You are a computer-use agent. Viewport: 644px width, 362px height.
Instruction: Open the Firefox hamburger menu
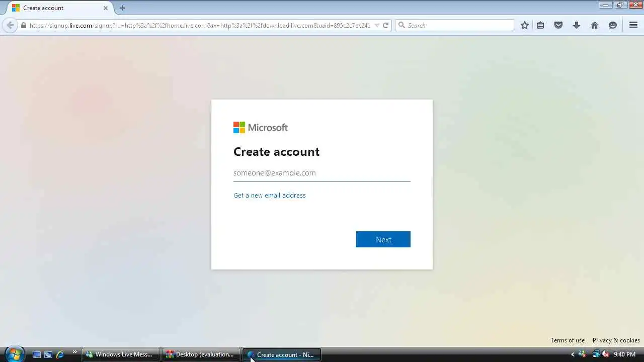tap(633, 25)
